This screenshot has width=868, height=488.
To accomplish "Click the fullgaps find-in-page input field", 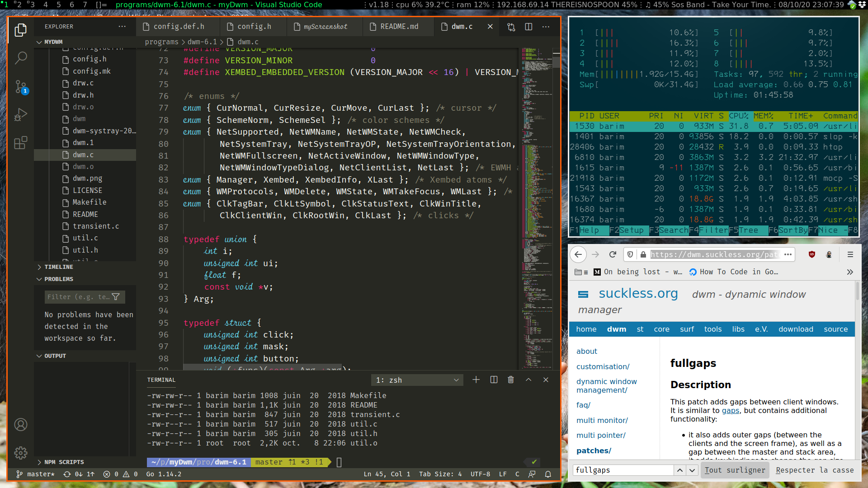I will click(x=623, y=470).
